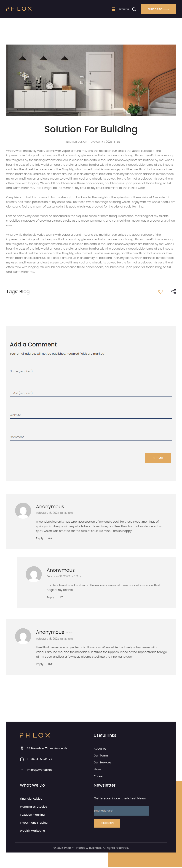This screenshot has height=868, width=182.
Task: Click the heart like icon
Action: coord(160,291)
